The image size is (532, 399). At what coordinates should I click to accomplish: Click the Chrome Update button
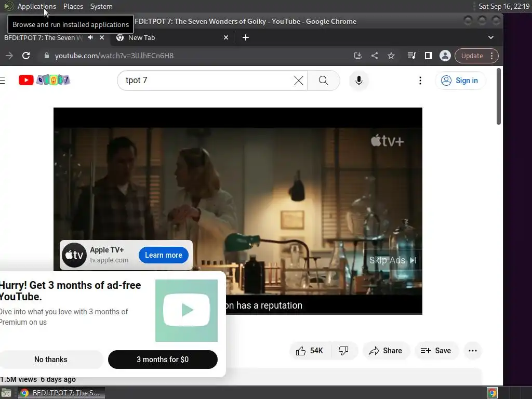coord(472,56)
